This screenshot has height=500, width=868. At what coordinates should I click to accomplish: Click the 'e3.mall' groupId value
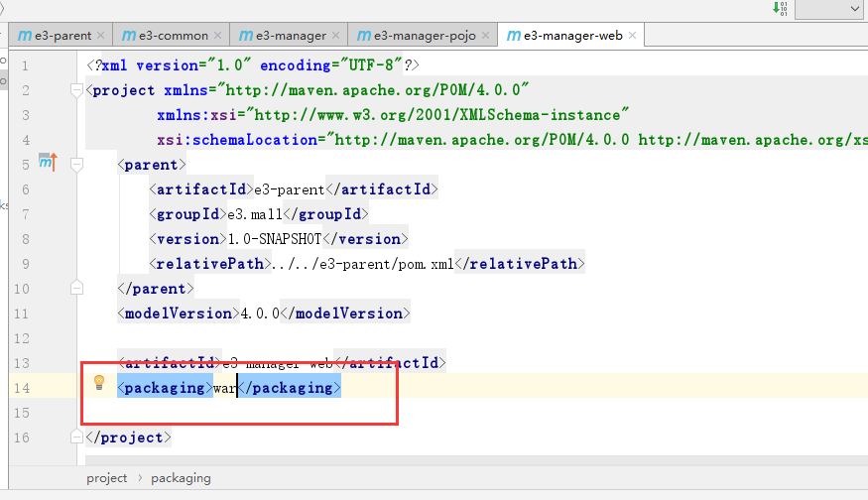[x=255, y=214]
